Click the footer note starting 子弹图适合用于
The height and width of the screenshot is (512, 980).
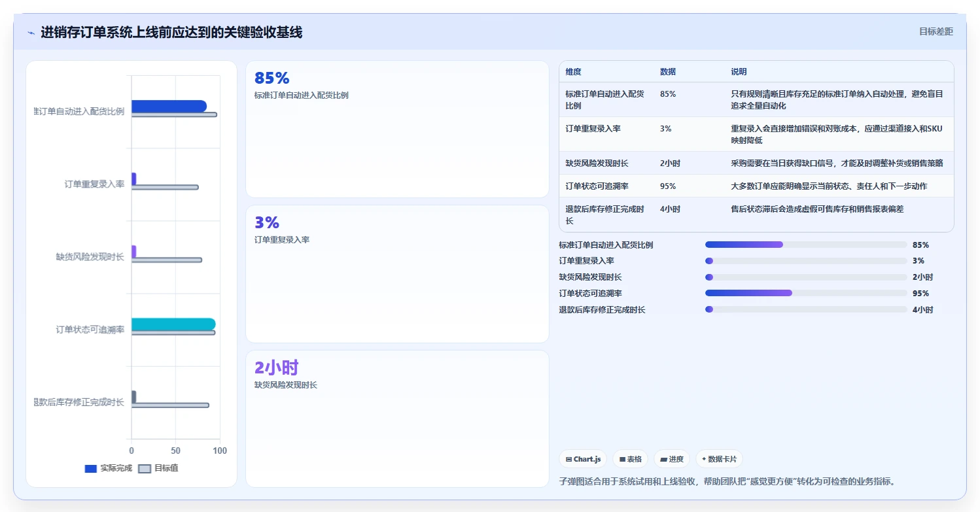pyautogui.click(x=727, y=481)
